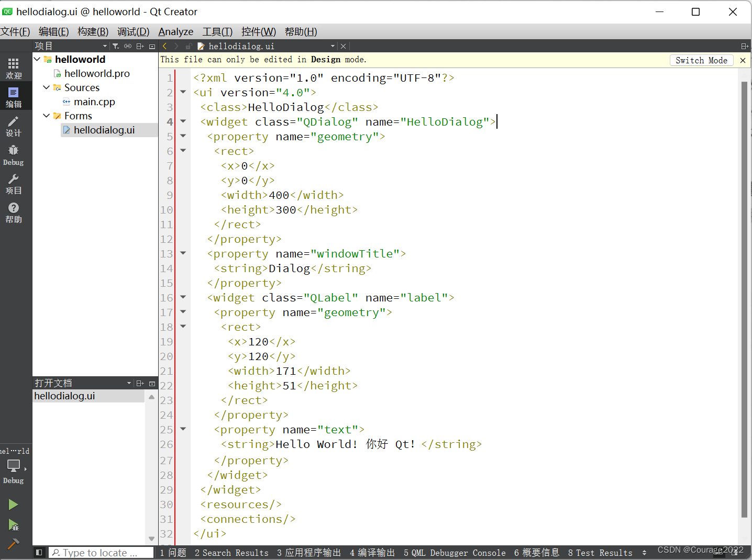Start debugging with the play-bug button

[x=14, y=524]
